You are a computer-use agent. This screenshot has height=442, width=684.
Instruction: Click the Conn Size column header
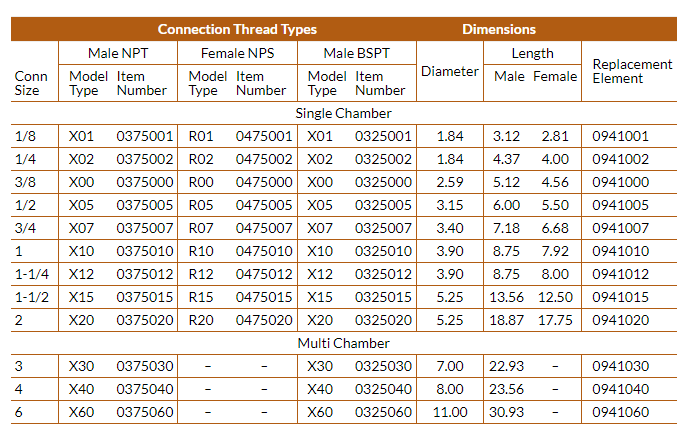tap(31, 83)
